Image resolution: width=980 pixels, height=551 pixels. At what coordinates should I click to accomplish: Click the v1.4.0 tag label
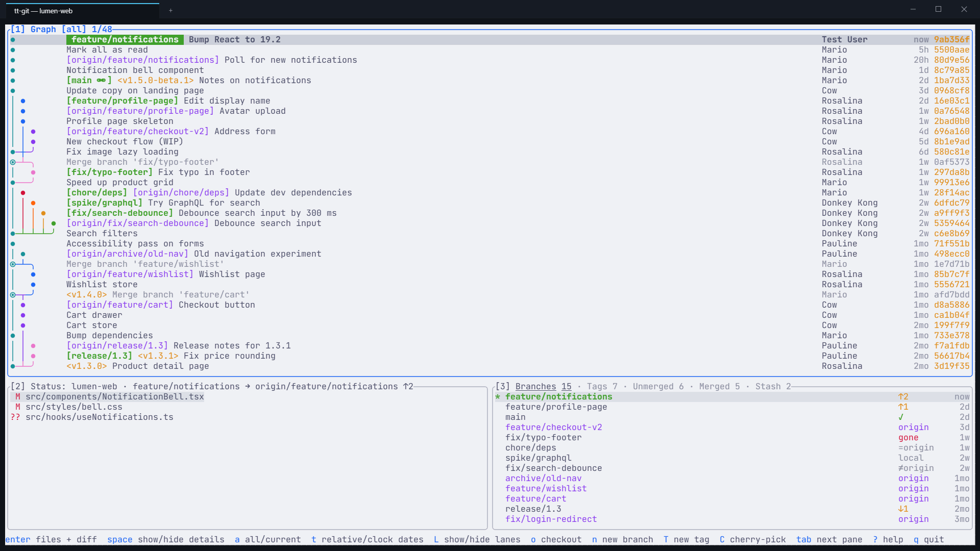pyautogui.click(x=86, y=294)
